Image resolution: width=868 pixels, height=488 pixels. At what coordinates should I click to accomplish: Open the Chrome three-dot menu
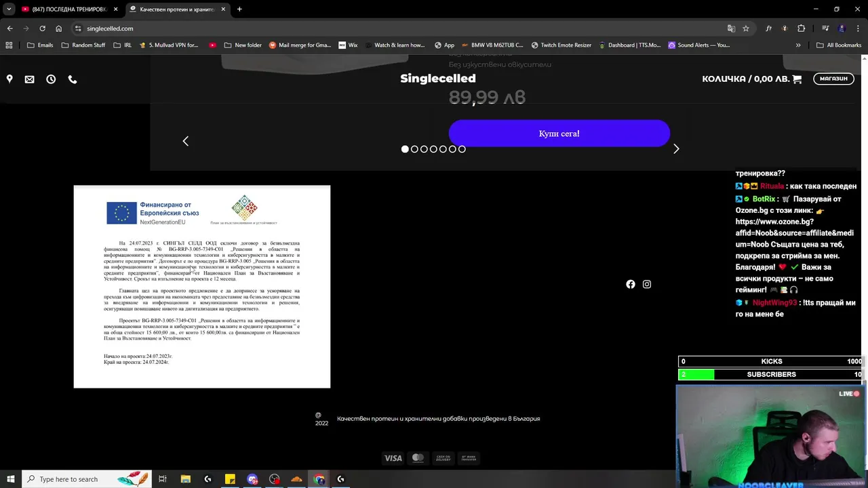tap(858, 28)
